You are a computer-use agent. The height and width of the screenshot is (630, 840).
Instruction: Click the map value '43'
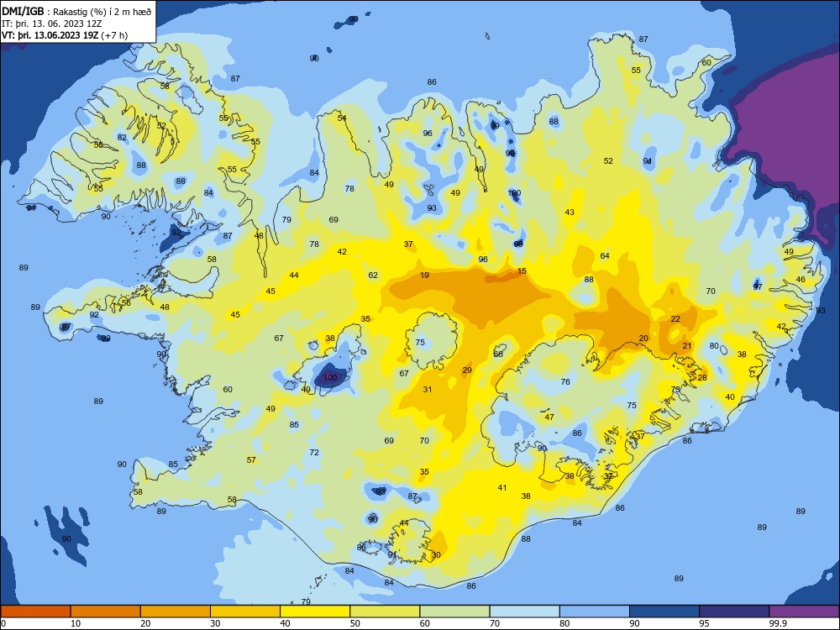570,213
